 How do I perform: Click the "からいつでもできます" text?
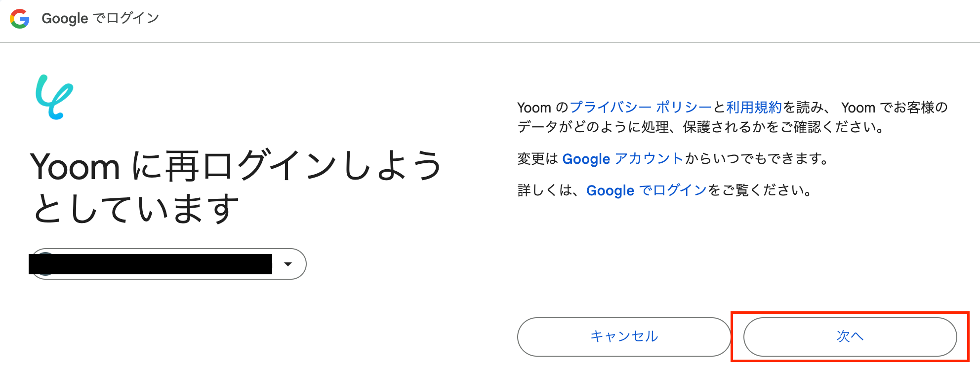coord(757,159)
